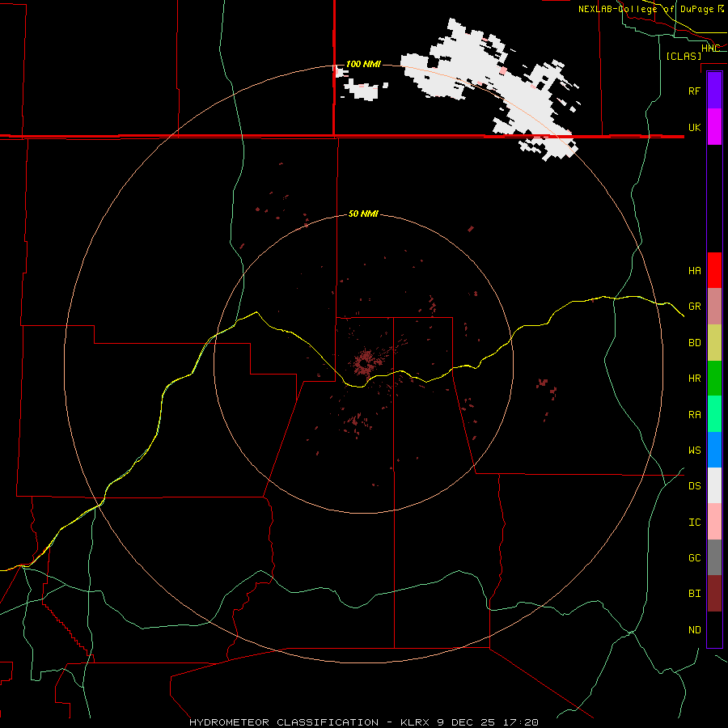Click the UK magenta legend swatch
Screen dimensions: 728x728
(714, 127)
